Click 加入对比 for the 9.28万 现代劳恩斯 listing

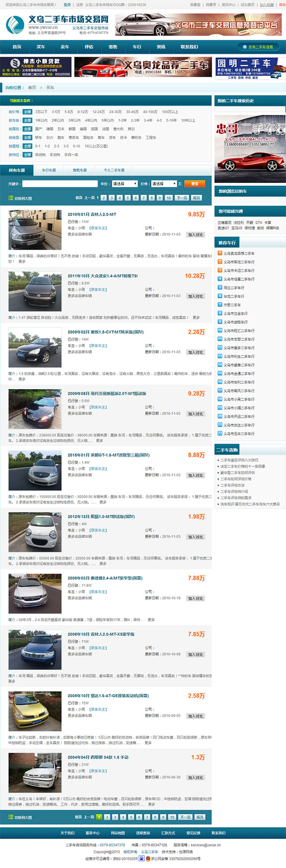(x=196, y=414)
